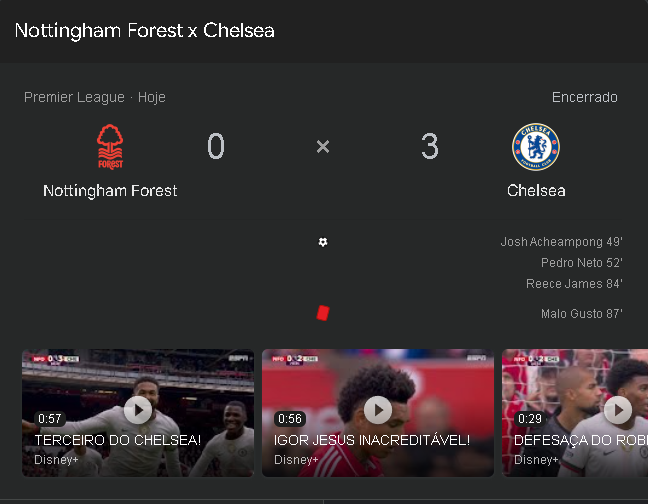The width and height of the screenshot is (648, 504).
Task: Click the Nottingham Forest club crest
Action: [x=110, y=147]
